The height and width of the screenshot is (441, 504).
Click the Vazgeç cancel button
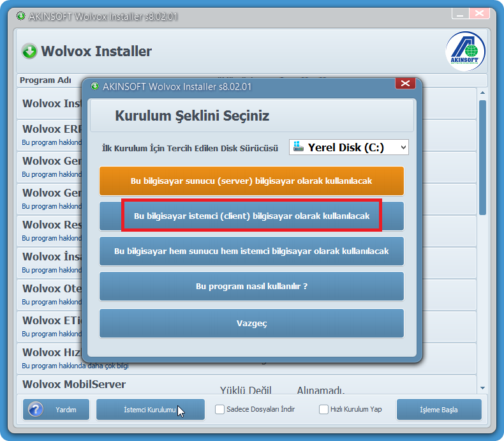coord(251,323)
